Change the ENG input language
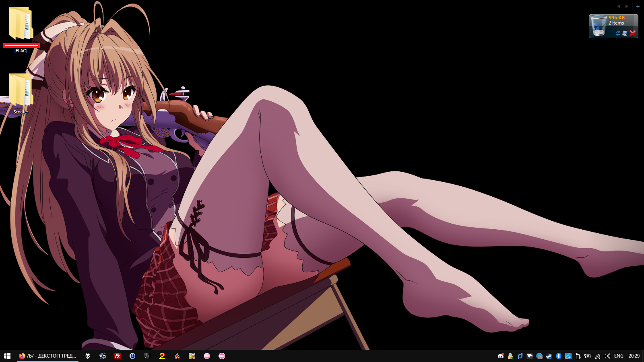 619,356
